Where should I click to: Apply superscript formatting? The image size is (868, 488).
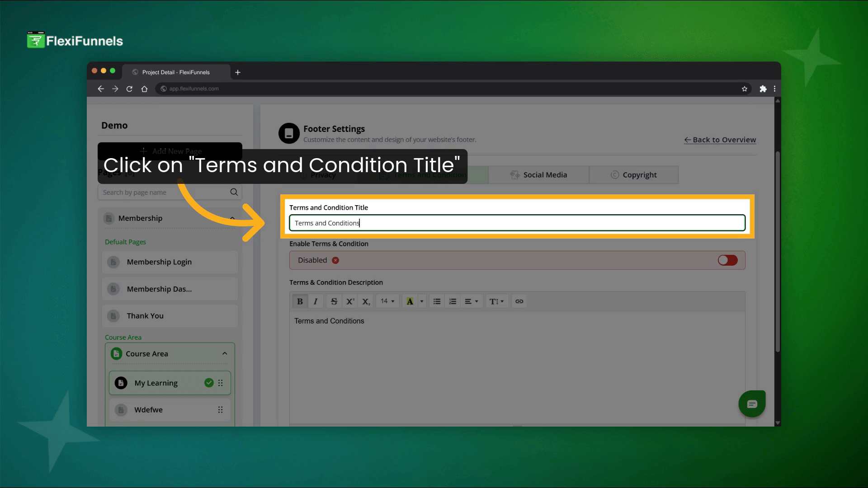click(350, 301)
